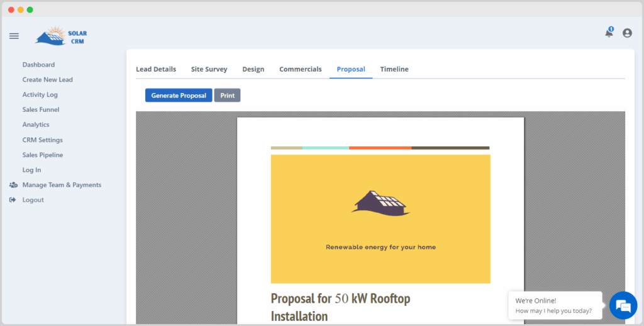Select Sales Pipeline in sidebar
This screenshot has height=326, width=644.
coord(43,155)
